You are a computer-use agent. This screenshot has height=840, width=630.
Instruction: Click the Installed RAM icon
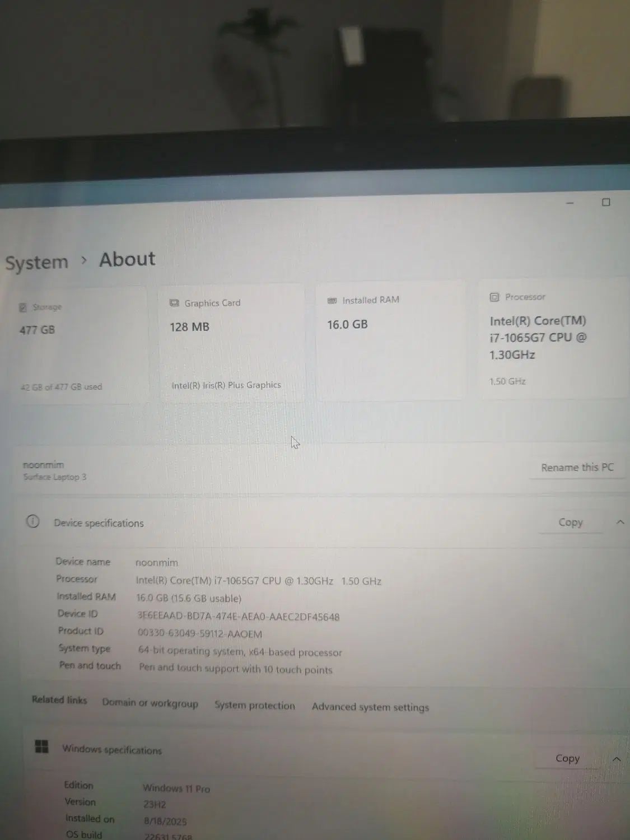coord(332,301)
